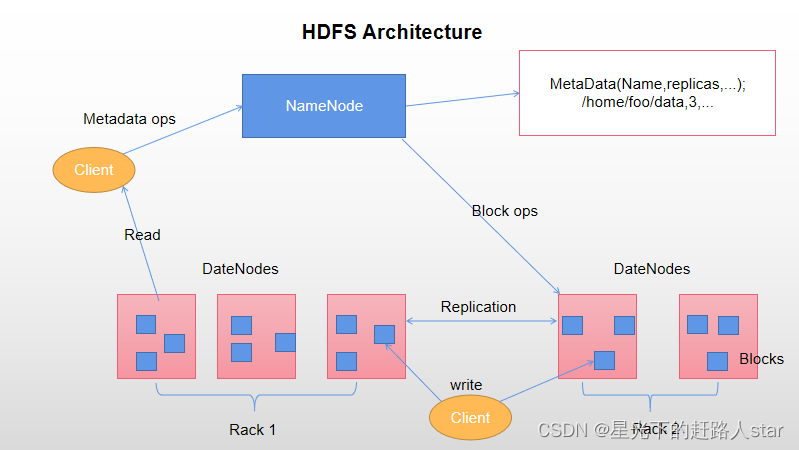Select the HDFS Architecture title
The image size is (799, 450).
pos(392,32)
